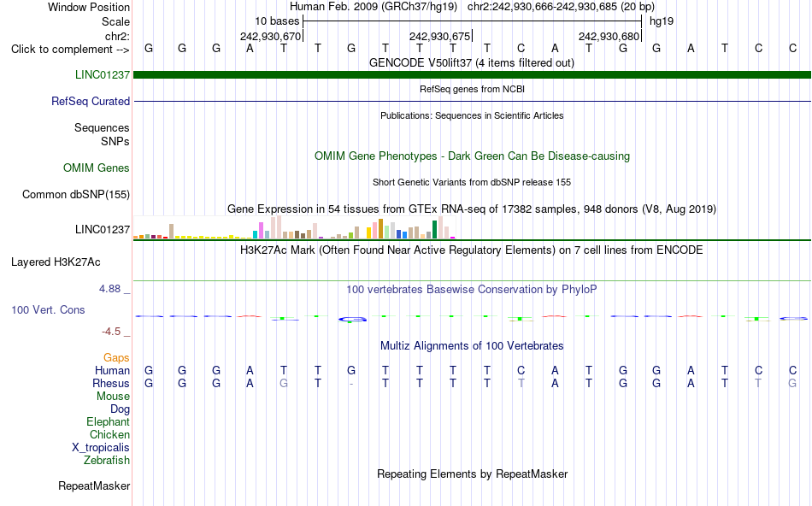The image size is (812, 506).
Task: Click the Dog species label
Action: (120, 409)
